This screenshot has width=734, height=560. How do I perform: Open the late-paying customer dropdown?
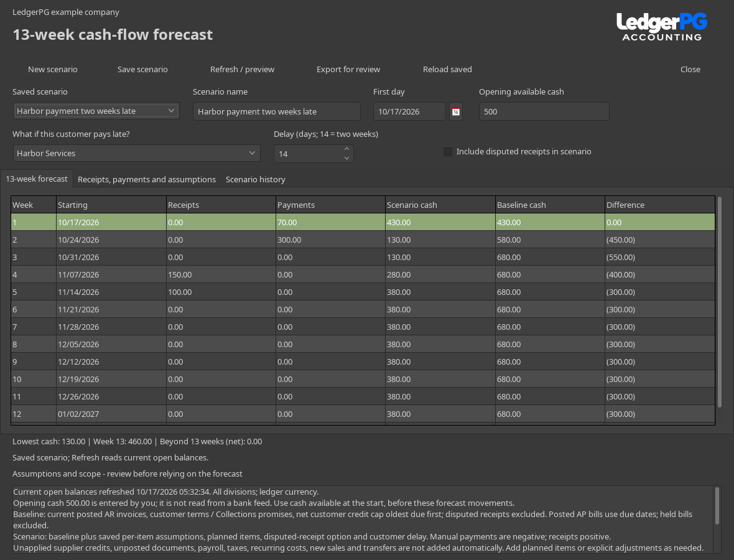[136, 153]
